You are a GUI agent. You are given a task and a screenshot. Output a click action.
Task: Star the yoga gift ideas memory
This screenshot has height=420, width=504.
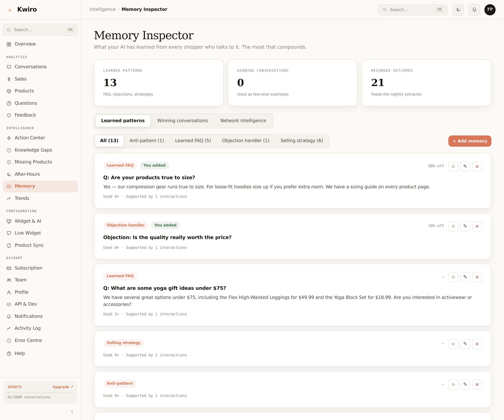453,277
